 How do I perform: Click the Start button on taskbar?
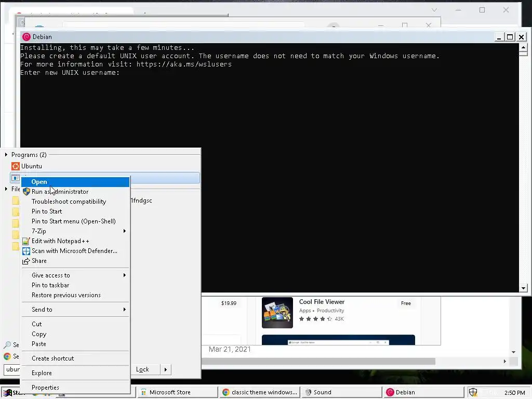click(x=12, y=393)
